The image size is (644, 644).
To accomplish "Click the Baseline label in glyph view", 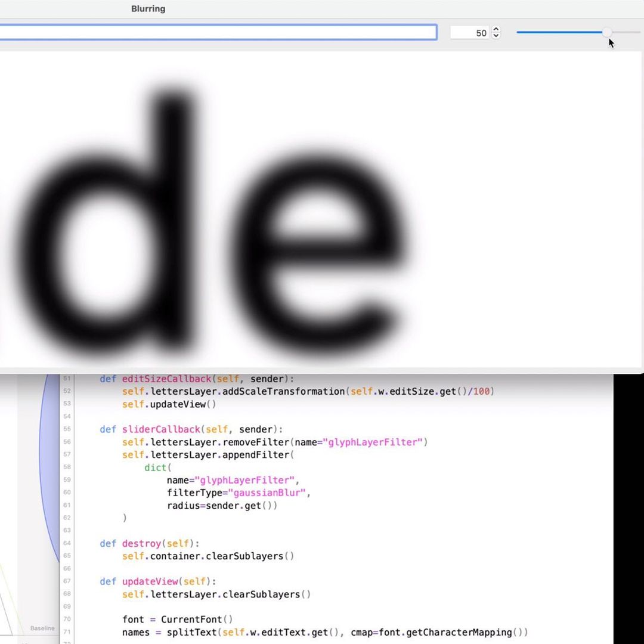I will click(42, 628).
